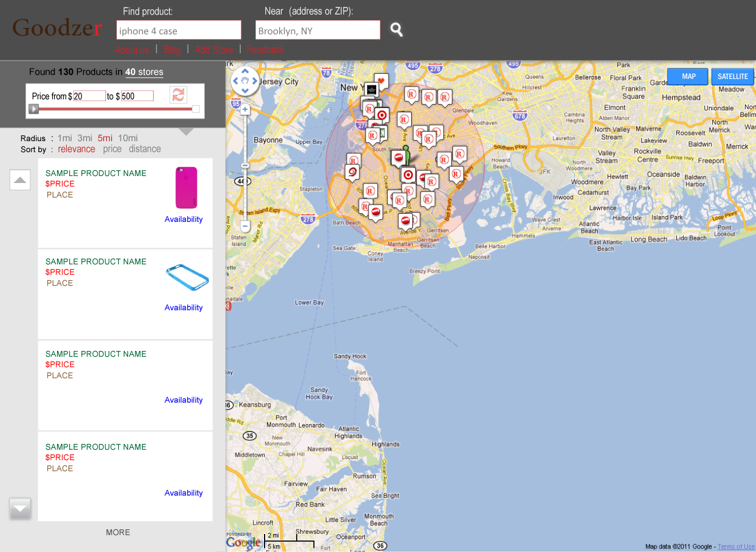Click the black square store marker
Viewport: 756px width, 552px height.
[x=372, y=91]
